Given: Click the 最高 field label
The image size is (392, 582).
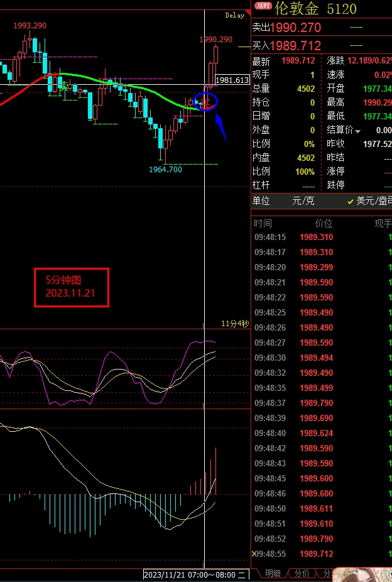Looking at the screenshot, I should coord(335,102).
